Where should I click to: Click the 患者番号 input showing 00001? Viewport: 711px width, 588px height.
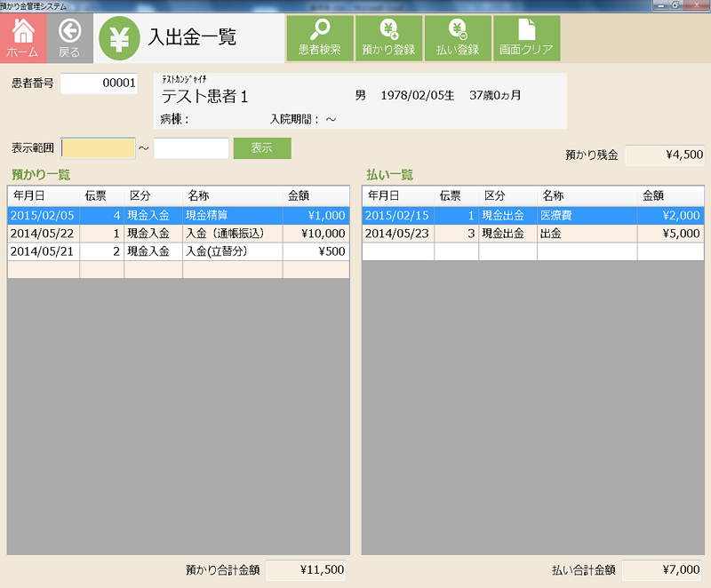tap(98, 83)
